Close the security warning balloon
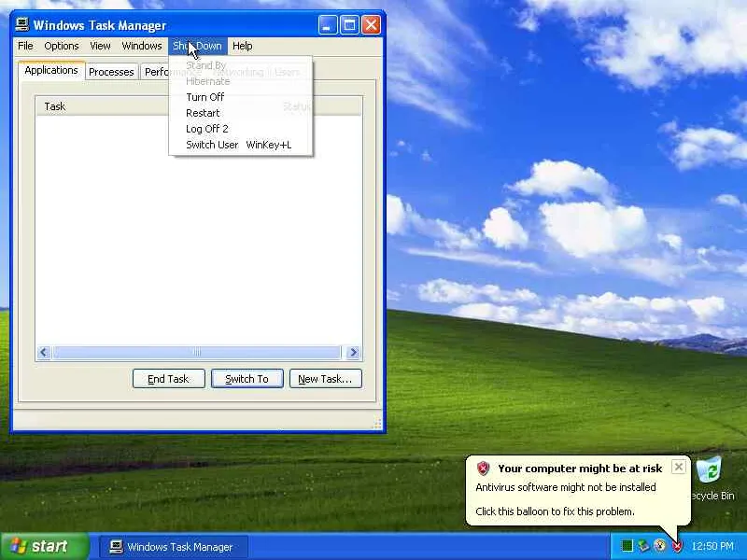The image size is (747, 560). (x=679, y=467)
